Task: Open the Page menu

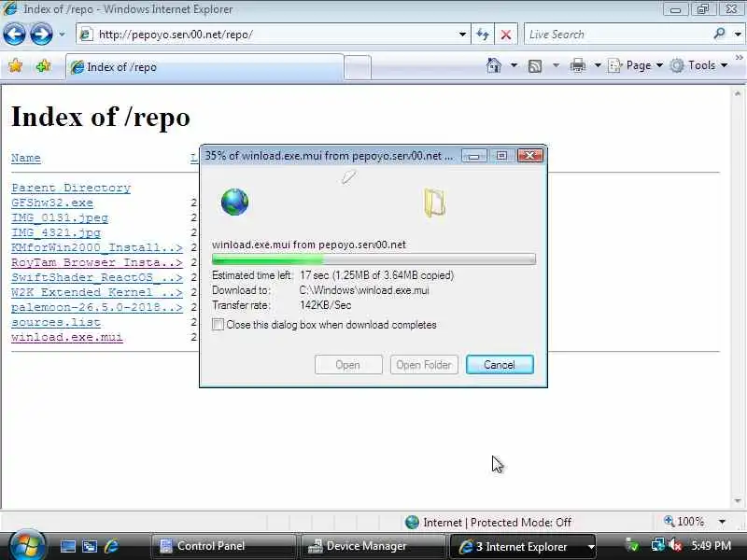Action: click(x=636, y=65)
